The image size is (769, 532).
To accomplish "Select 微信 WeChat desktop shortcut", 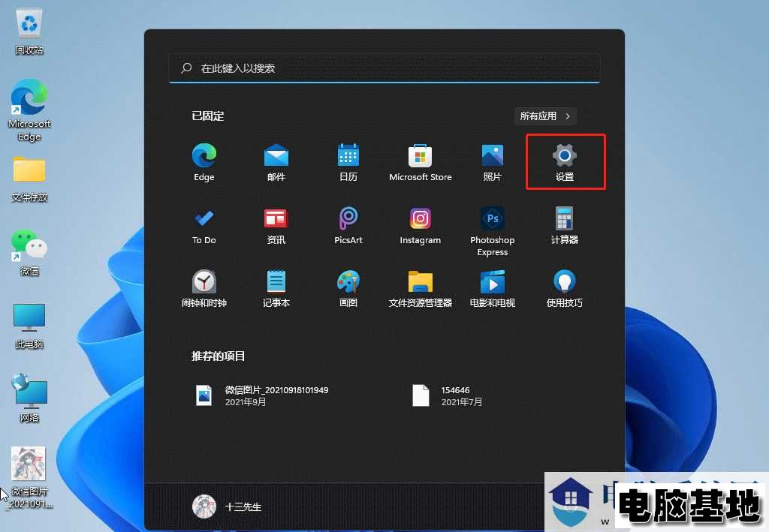I will (29, 253).
